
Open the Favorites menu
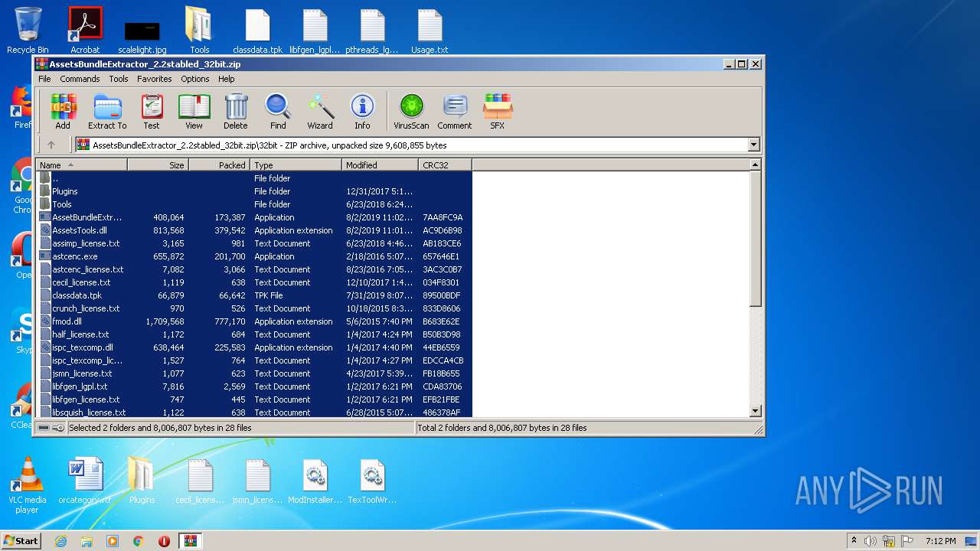click(x=155, y=79)
